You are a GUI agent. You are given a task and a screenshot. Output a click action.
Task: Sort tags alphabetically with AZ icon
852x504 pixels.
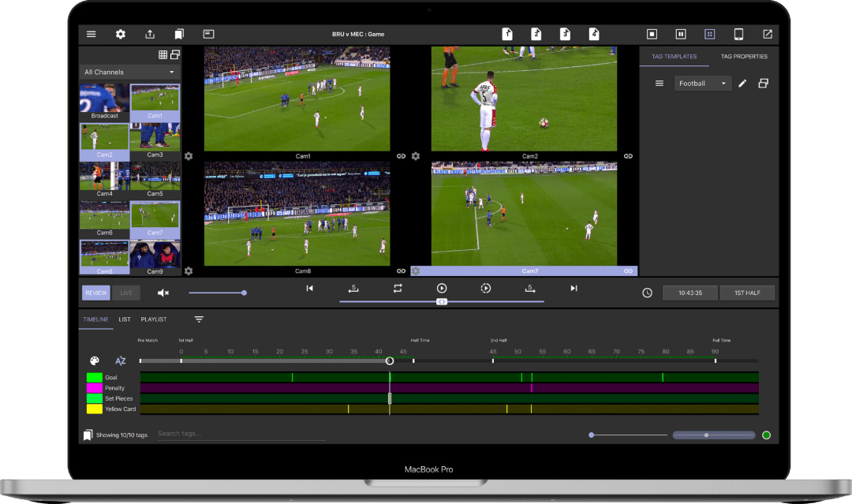[121, 360]
